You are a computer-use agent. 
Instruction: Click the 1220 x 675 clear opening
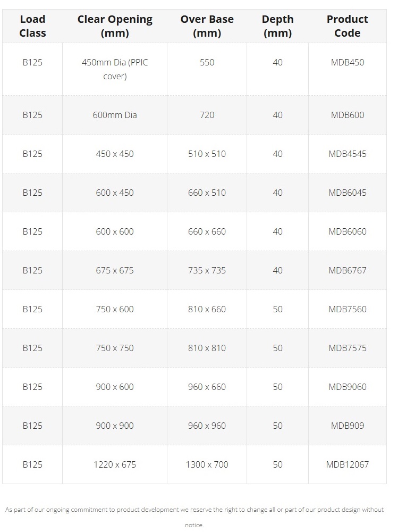(115, 464)
